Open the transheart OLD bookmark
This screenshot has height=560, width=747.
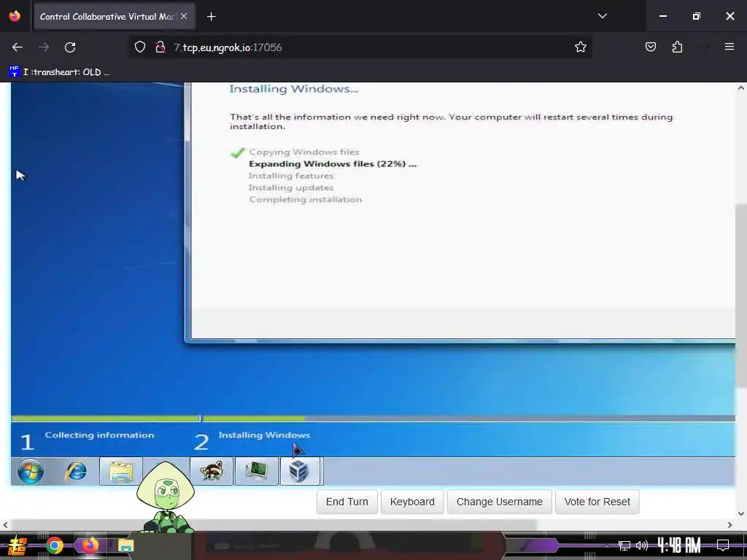[60, 72]
